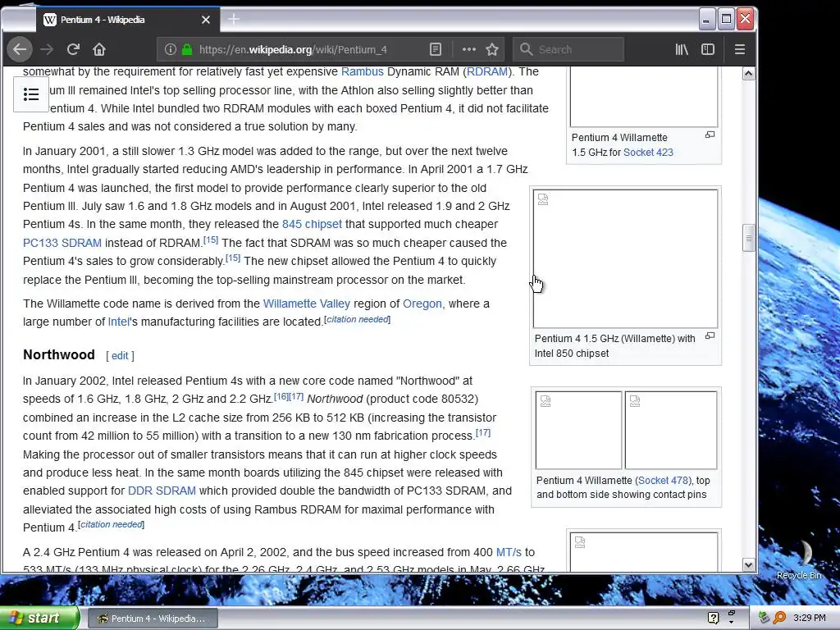Open the Windows Start menu
The width and height of the screenshot is (840, 630).
click(x=39, y=618)
